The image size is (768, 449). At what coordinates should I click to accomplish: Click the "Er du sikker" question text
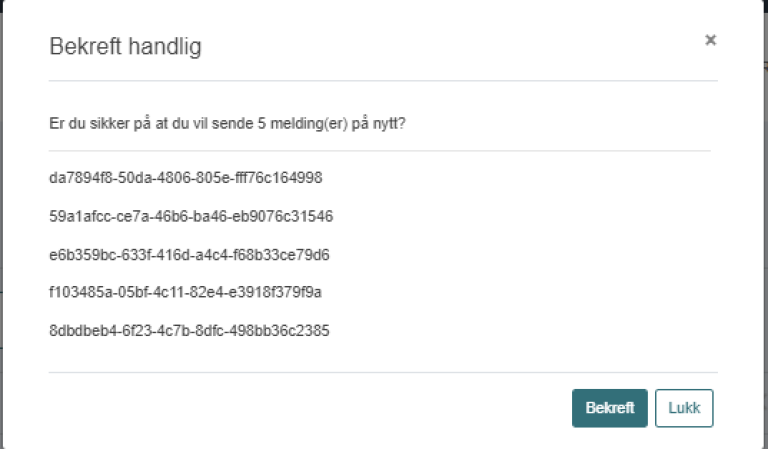pos(234,124)
